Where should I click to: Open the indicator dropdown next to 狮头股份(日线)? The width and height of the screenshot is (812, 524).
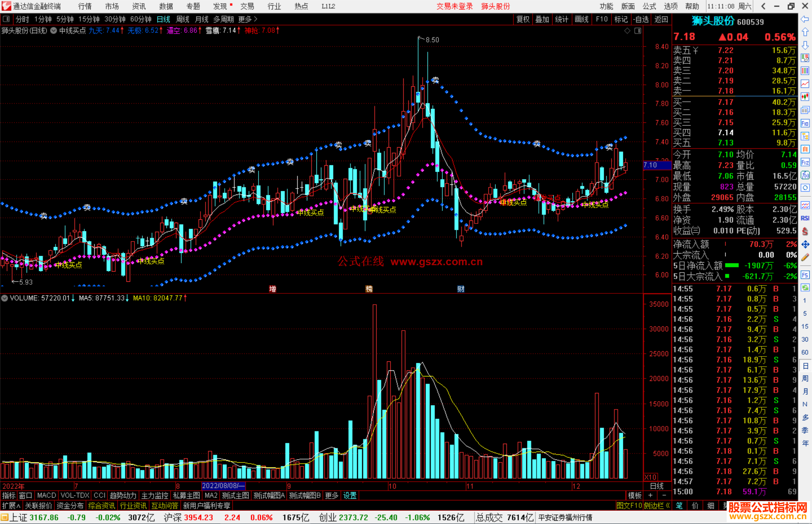(53, 31)
